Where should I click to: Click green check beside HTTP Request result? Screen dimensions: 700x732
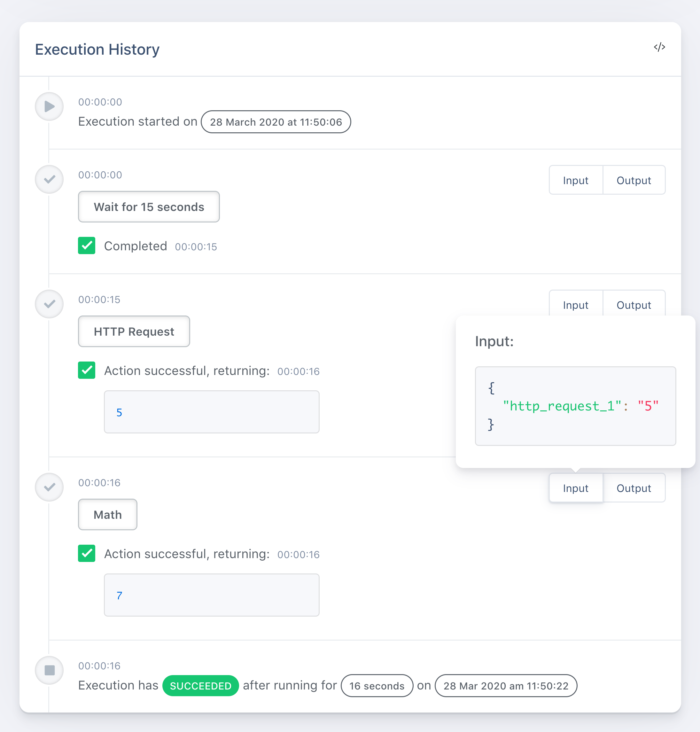point(87,370)
